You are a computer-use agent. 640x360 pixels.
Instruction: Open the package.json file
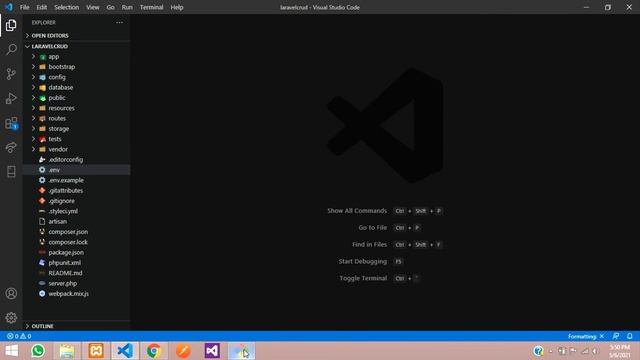point(76,252)
